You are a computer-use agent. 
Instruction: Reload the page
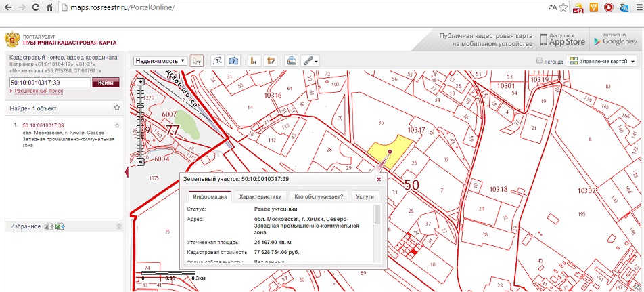[36, 7]
